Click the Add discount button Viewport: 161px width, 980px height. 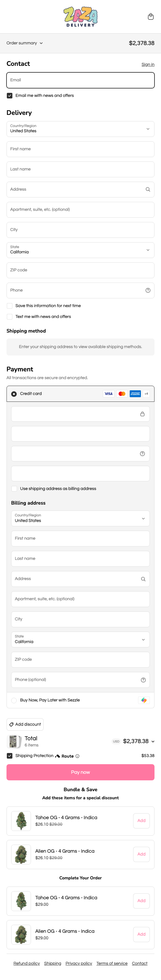(25, 724)
